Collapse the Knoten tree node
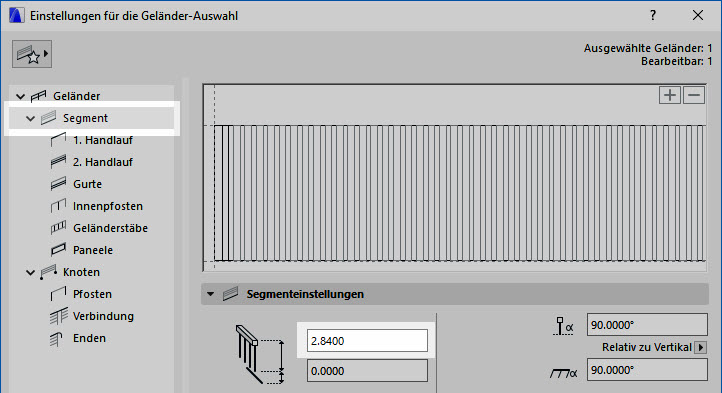 point(30,272)
